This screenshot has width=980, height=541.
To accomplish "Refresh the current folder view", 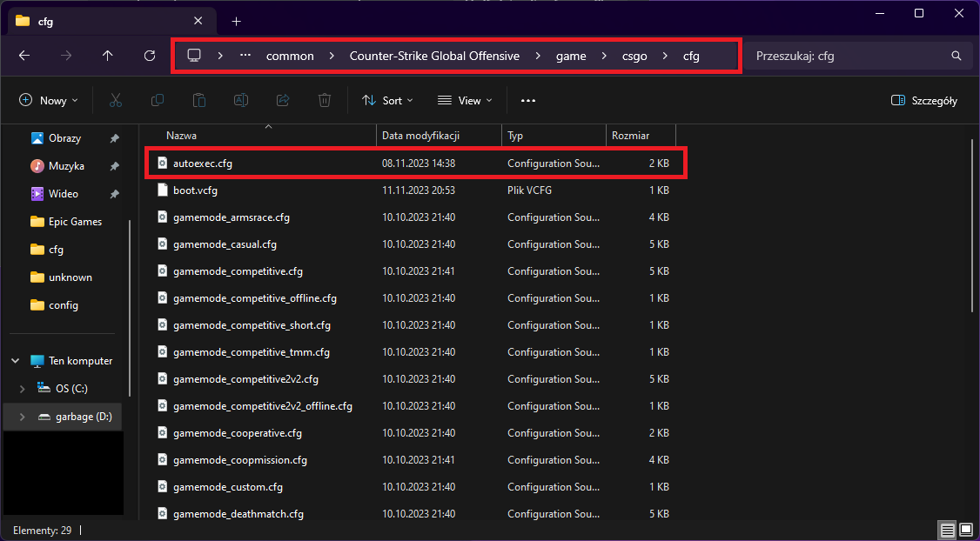I will point(150,56).
